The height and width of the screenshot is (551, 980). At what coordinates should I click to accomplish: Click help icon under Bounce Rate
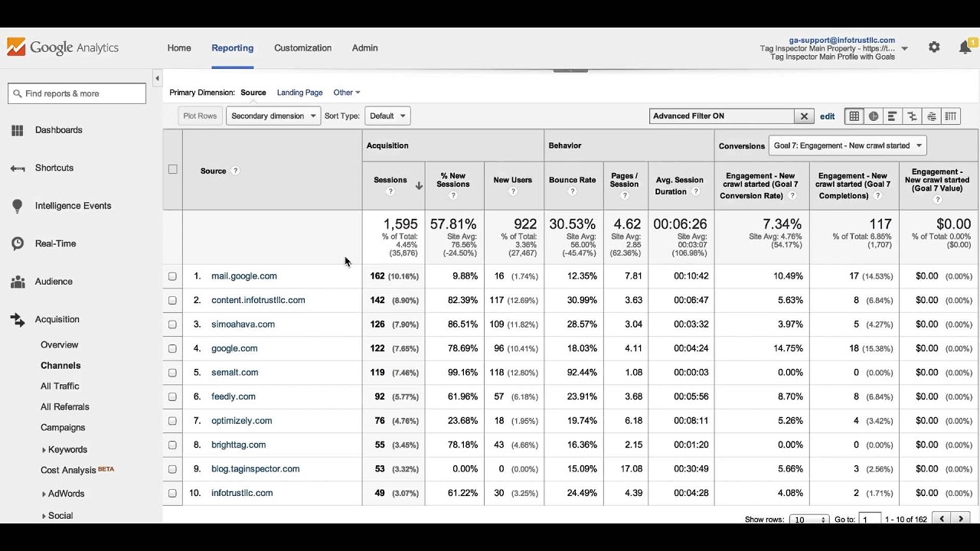click(x=572, y=191)
